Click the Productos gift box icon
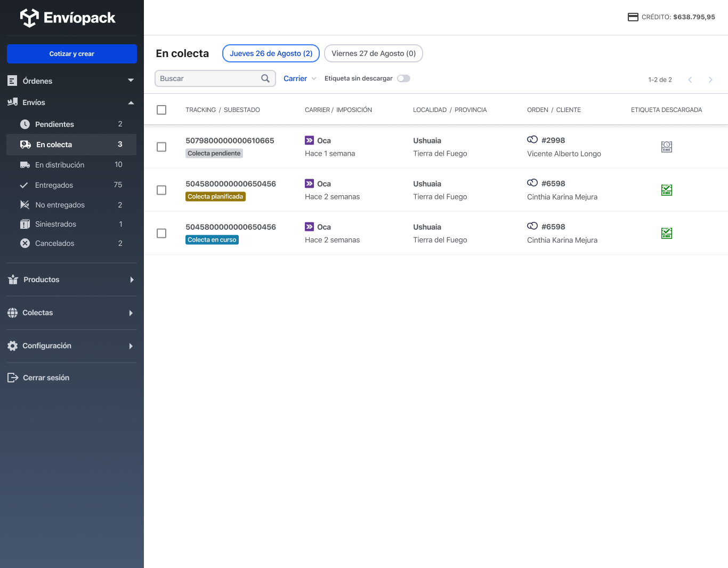This screenshot has width=728, height=568. [13, 279]
